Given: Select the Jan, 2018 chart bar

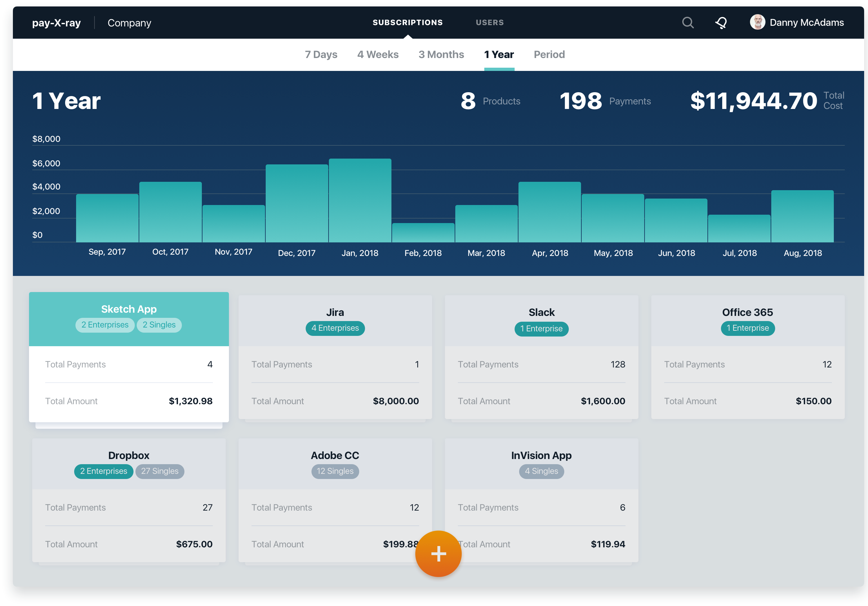Looking at the screenshot, I should click(360, 200).
